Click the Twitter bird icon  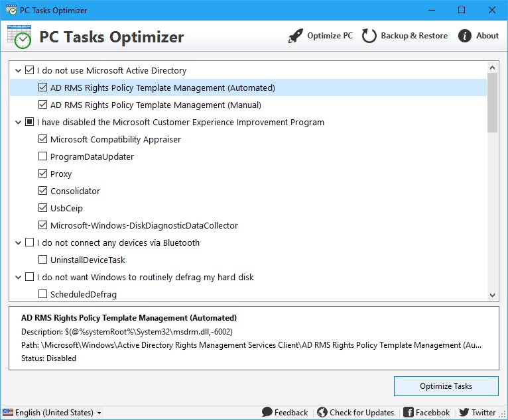464,412
